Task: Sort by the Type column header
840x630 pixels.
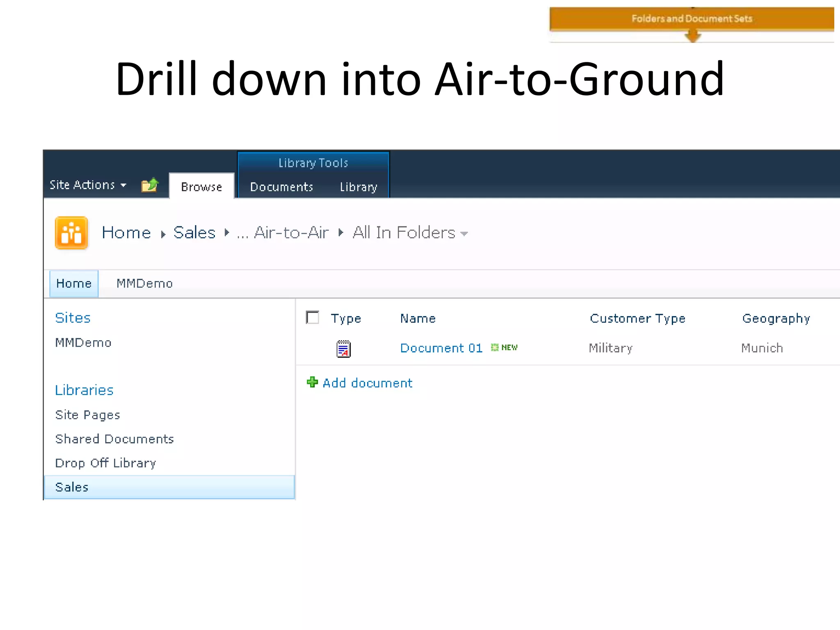Action: point(346,318)
